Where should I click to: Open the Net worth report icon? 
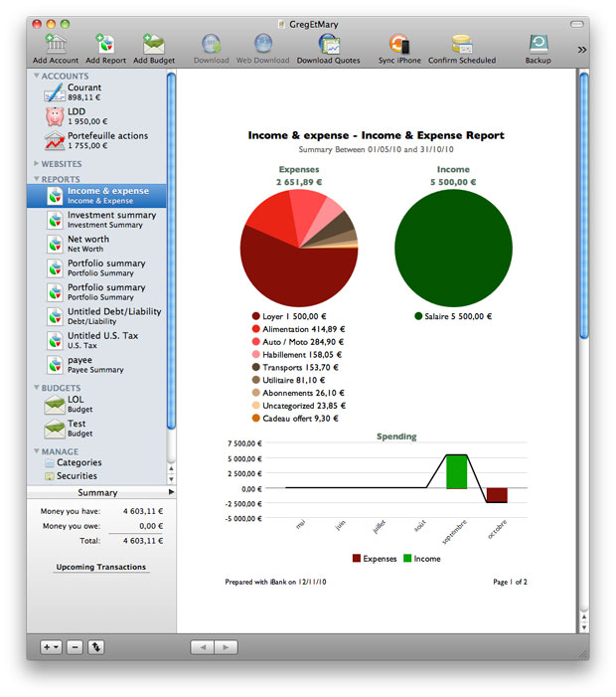click(55, 244)
